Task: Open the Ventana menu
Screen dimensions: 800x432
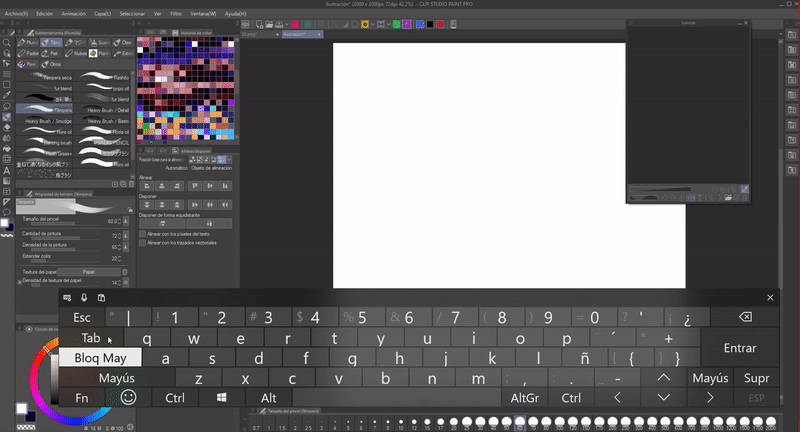Action: coord(203,14)
